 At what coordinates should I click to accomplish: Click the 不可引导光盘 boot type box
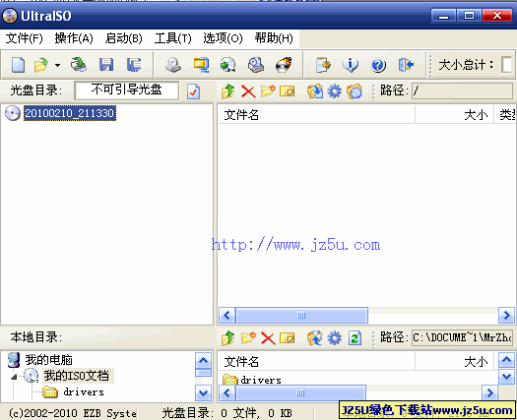pos(127,90)
